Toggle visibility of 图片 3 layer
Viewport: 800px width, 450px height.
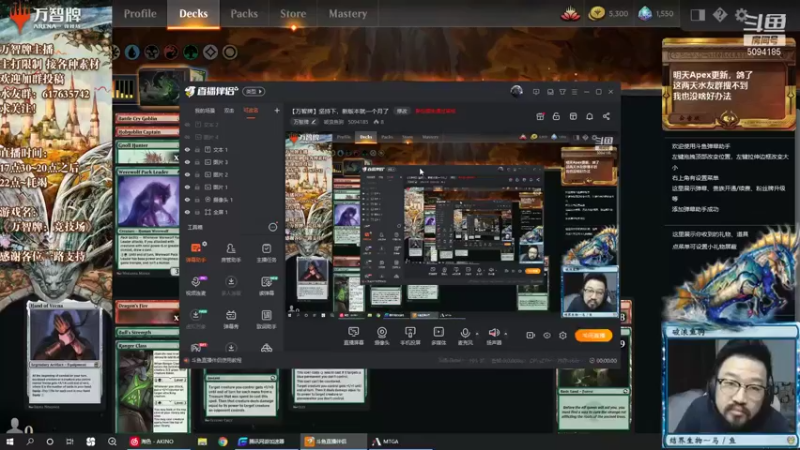tap(187, 162)
